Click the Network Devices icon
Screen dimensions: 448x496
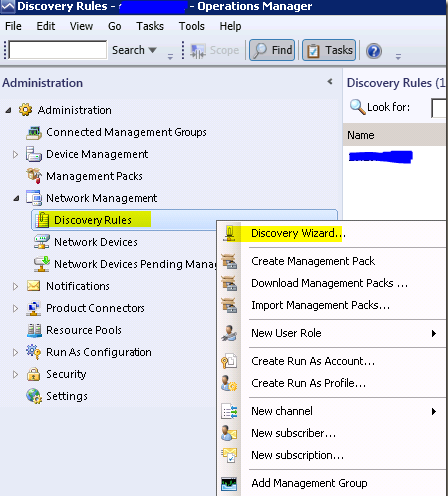pyautogui.click(x=42, y=242)
